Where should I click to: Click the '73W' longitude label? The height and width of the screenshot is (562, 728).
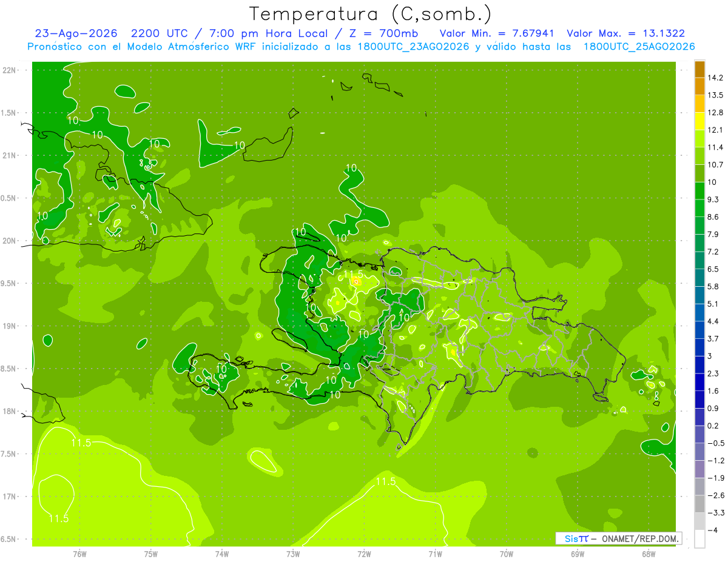pyautogui.click(x=293, y=554)
